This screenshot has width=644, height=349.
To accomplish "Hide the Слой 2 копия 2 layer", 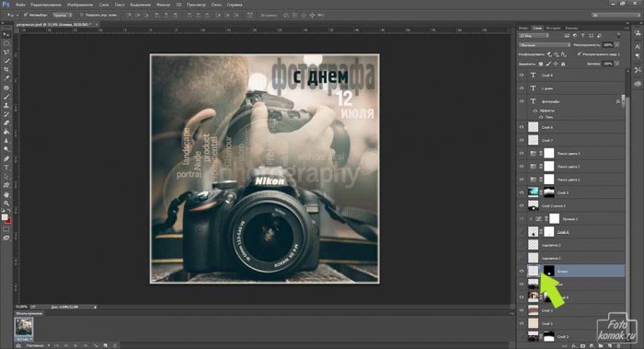I will (522, 205).
